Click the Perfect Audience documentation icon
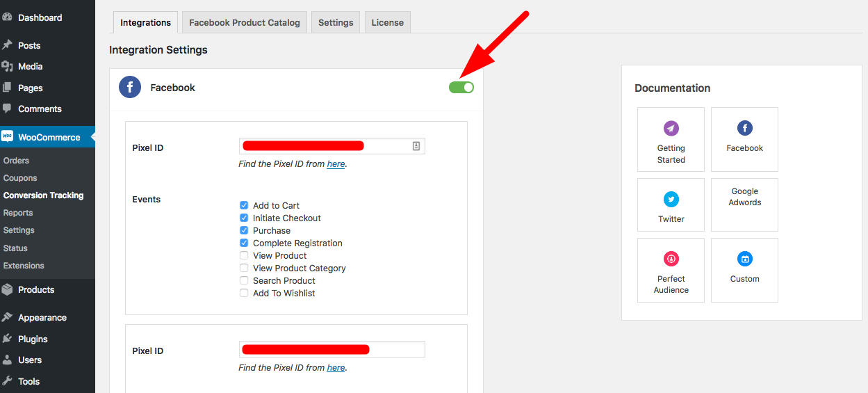 (671, 259)
